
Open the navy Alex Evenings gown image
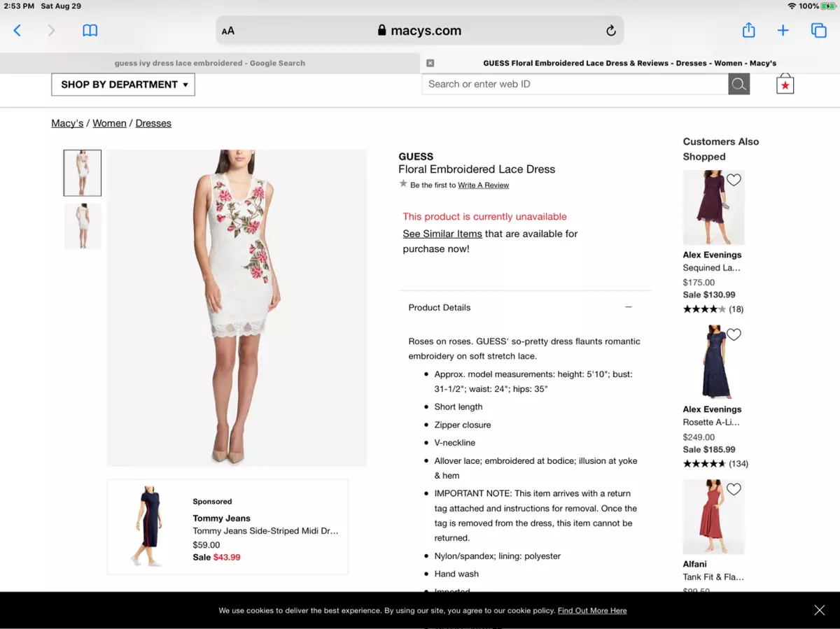pos(713,362)
